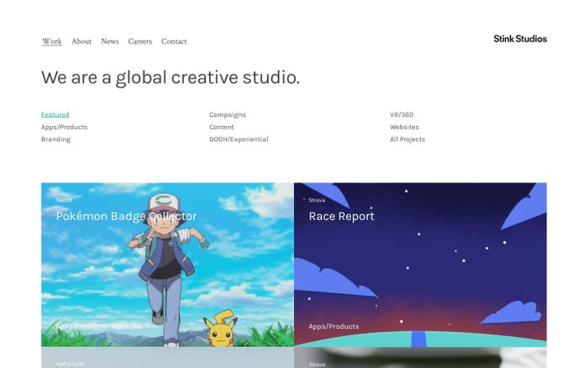The height and width of the screenshot is (368, 588).
Task: Go to the About page
Action: [81, 41]
